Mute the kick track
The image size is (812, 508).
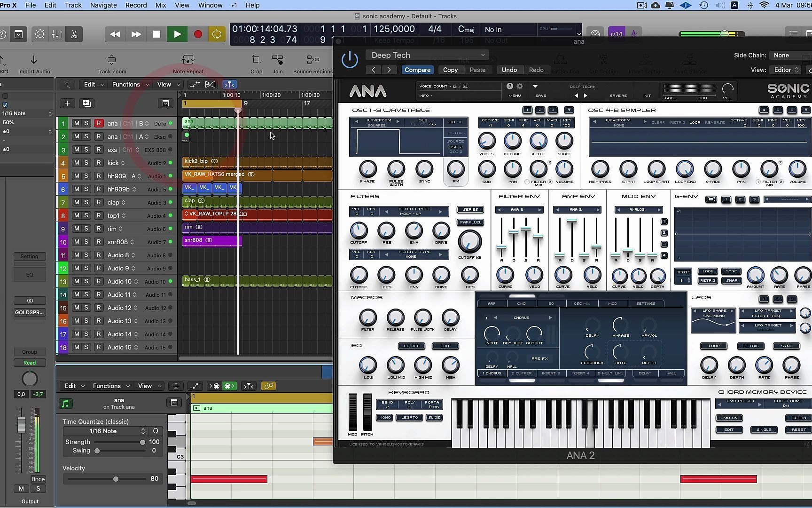click(x=76, y=163)
